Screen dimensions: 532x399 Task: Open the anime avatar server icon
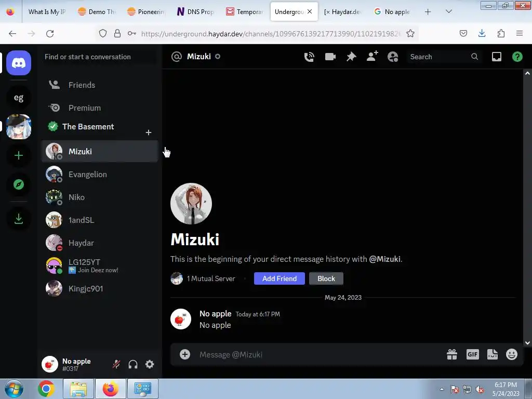[19, 127]
